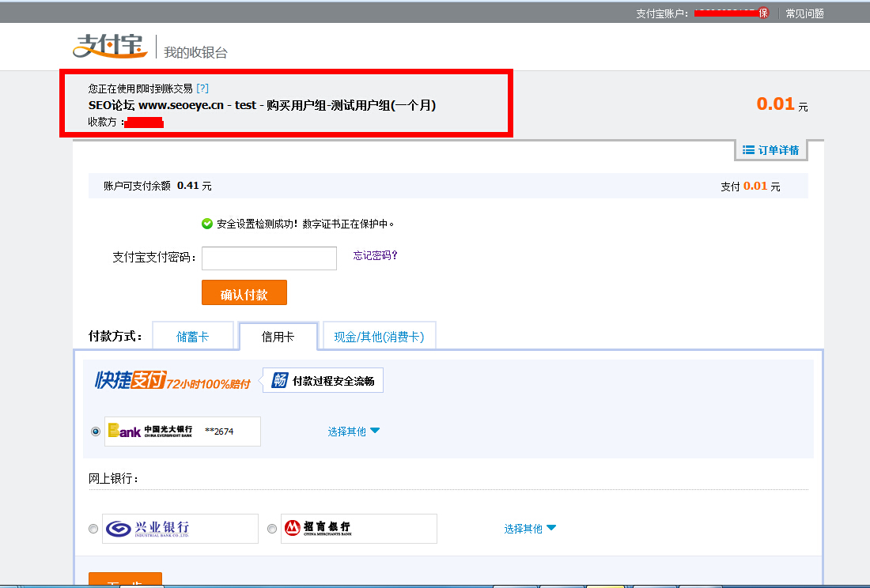Click the green security check icon
Screen dimensions: 870x588
(207, 224)
